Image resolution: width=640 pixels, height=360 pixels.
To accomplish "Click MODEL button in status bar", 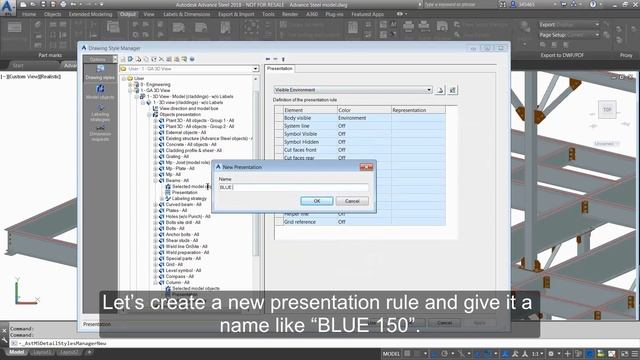I will coord(391,354).
